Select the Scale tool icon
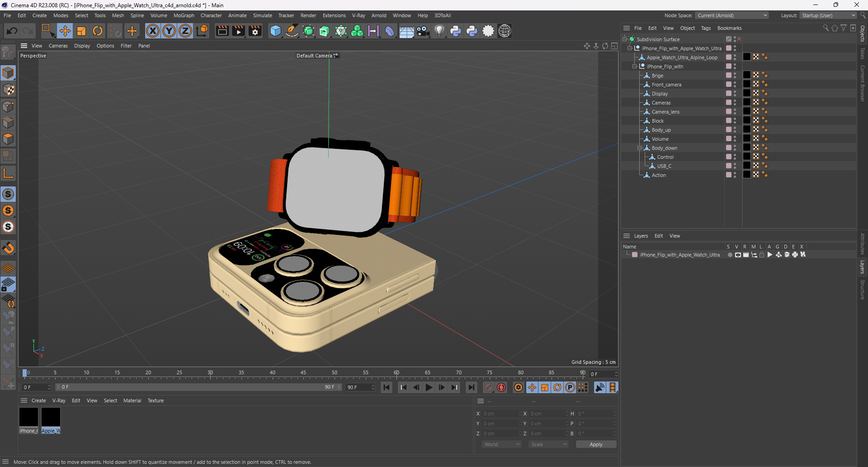 [81, 31]
